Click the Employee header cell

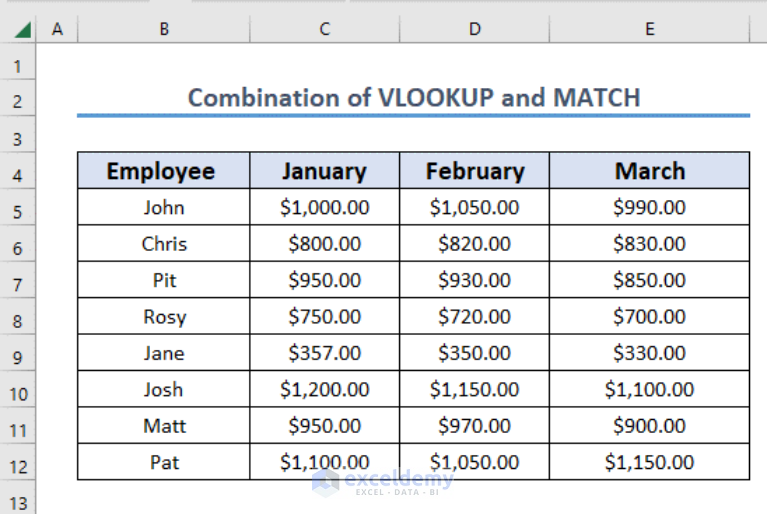163,171
